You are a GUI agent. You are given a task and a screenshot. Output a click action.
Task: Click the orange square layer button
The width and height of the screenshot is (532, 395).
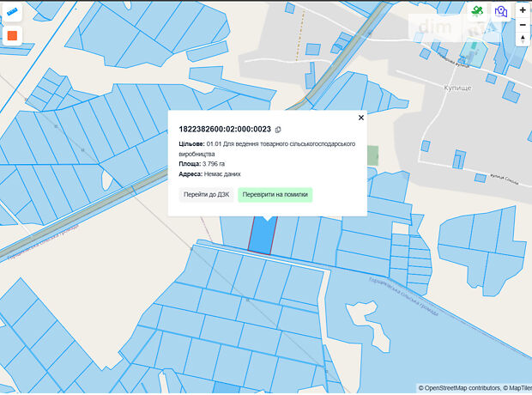click(x=12, y=37)
